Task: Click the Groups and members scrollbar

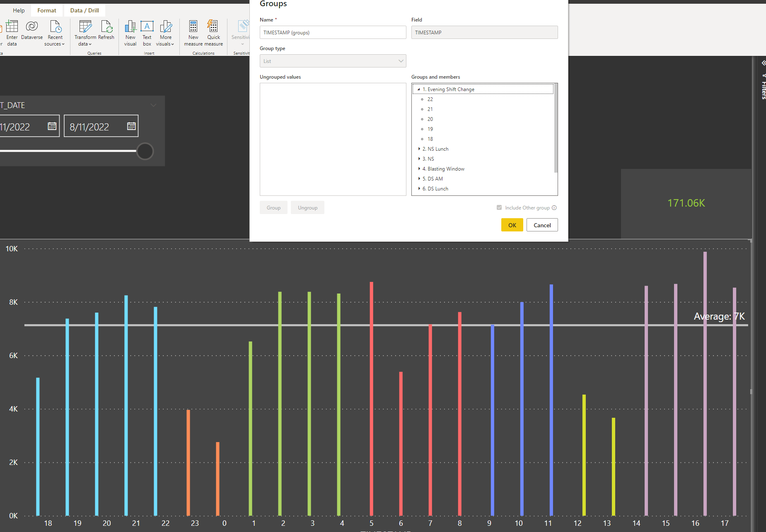Action: click(x=556, y=128)
